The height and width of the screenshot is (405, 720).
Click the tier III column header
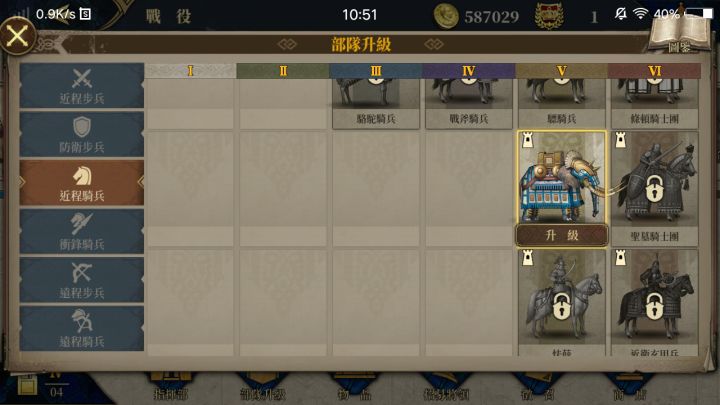pos(376,71)
